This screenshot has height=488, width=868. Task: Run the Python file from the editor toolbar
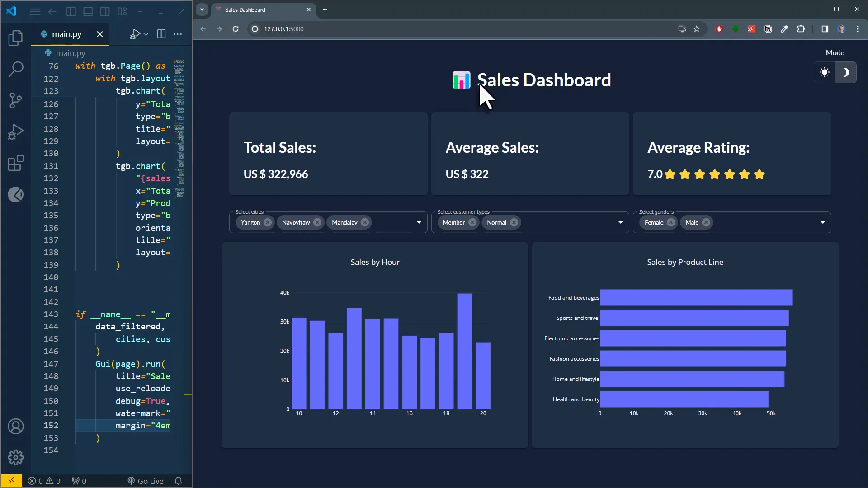tap(135, 34)
